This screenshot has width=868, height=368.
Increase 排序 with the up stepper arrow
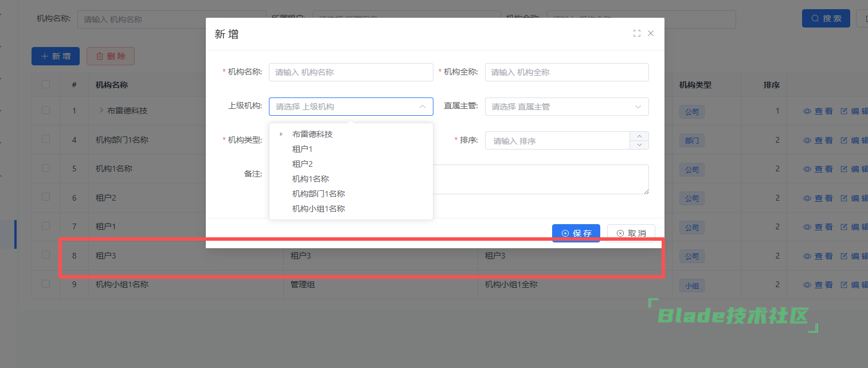click(x=639, y=136)
